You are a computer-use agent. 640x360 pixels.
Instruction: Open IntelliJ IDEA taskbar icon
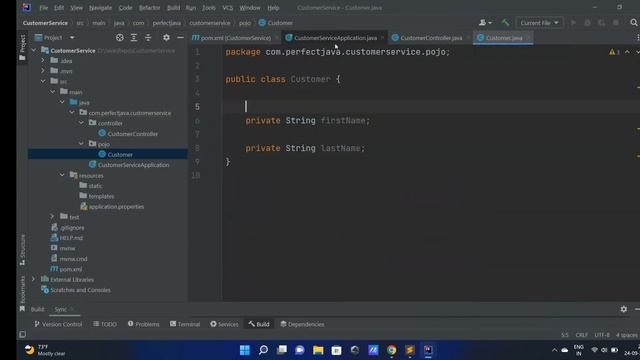428,350
